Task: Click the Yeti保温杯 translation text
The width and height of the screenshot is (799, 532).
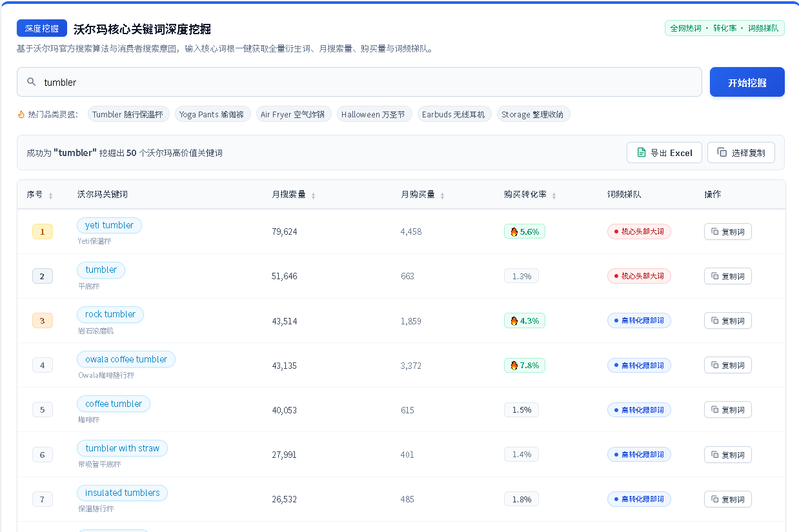Action: pyautogui.click(x=94, y=241)
